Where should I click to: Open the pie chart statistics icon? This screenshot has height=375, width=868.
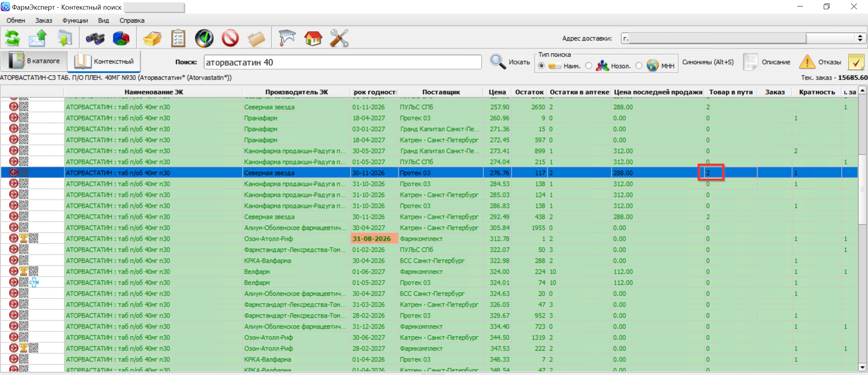coord(121,38)
